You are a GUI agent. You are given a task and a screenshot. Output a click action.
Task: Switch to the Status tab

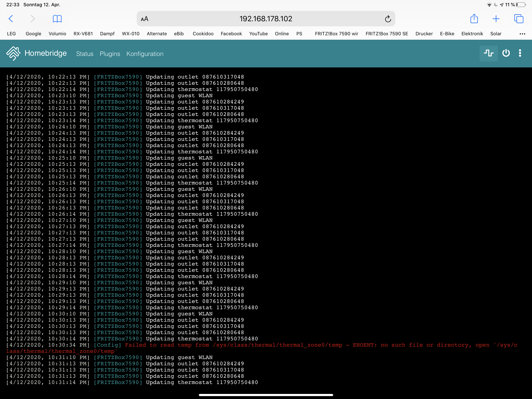tap(85, 54)
